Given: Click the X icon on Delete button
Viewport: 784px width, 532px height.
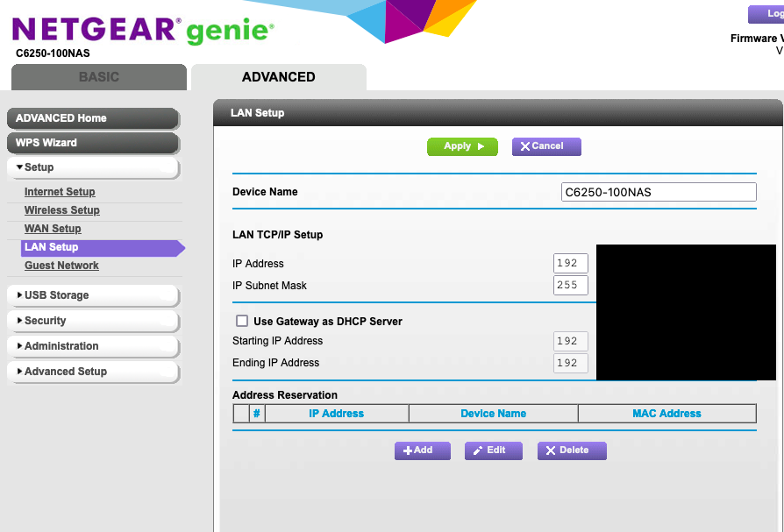Looking at the screenshot, I should point(551,450).
